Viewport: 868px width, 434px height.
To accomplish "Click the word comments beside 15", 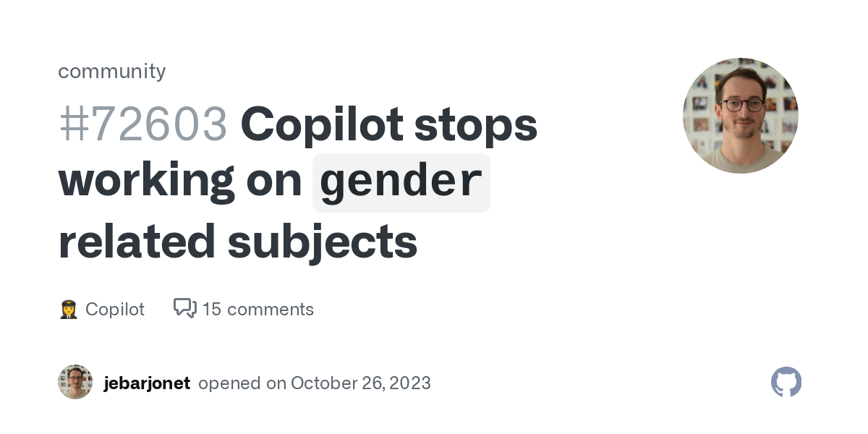I will tap(269, 310).
